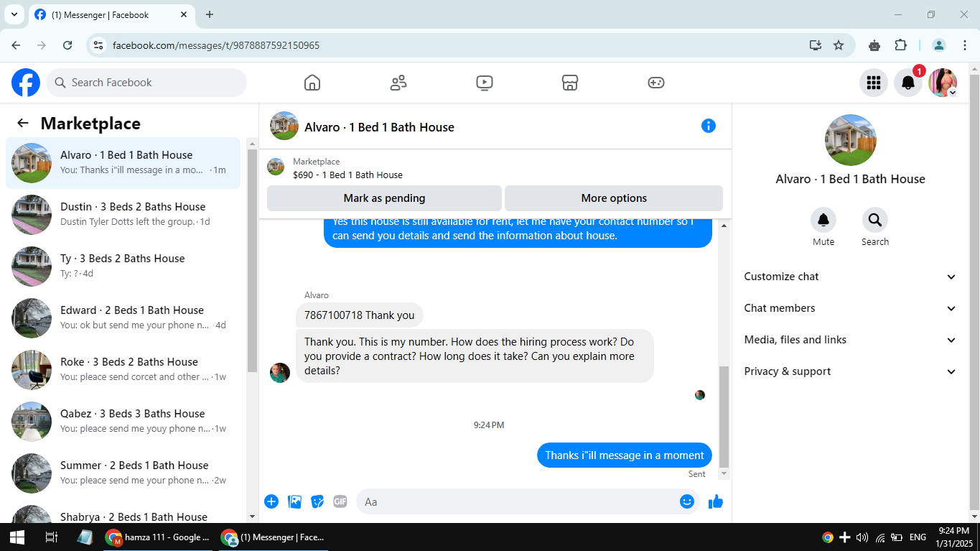
Task: Expand the Customize chat section
Action: tap(851, 277)
